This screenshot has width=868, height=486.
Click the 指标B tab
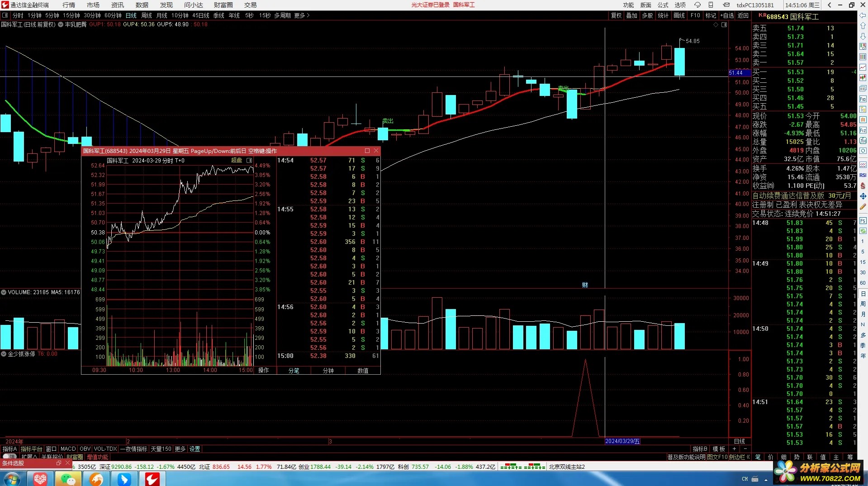click(x=700, y=449)
